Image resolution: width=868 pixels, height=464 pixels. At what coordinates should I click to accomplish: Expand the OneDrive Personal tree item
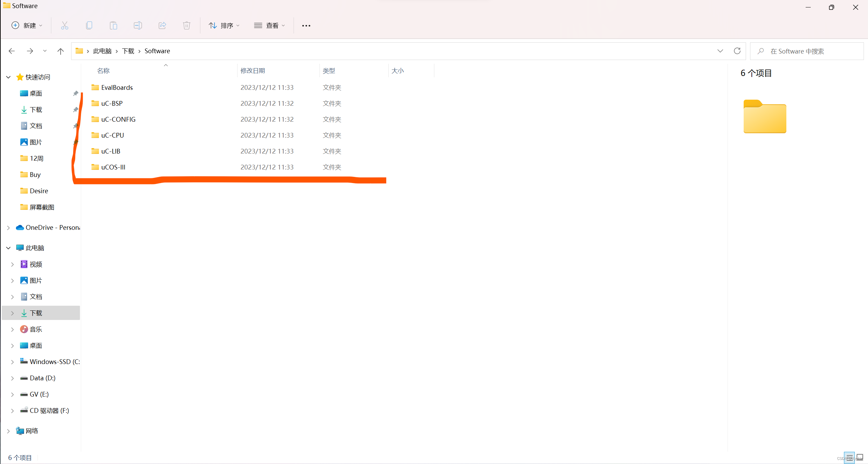pos(8,227)
